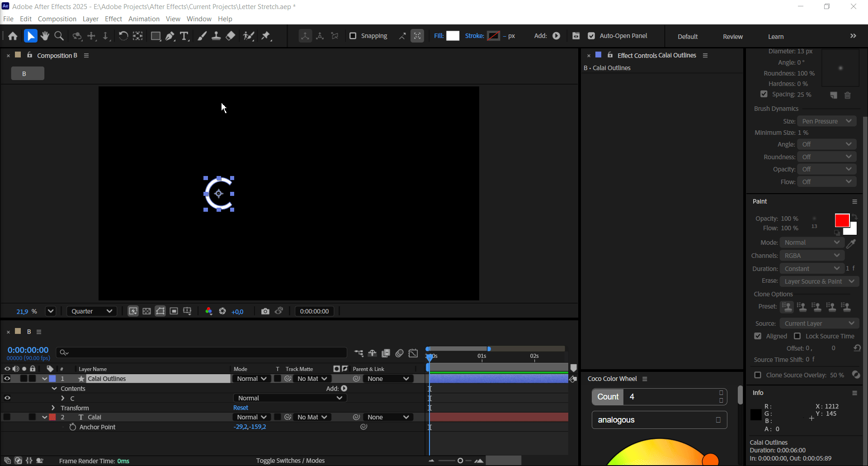Open the Effect menu
The height and width of the screenshot is (466, 868).
pos(113,19)
